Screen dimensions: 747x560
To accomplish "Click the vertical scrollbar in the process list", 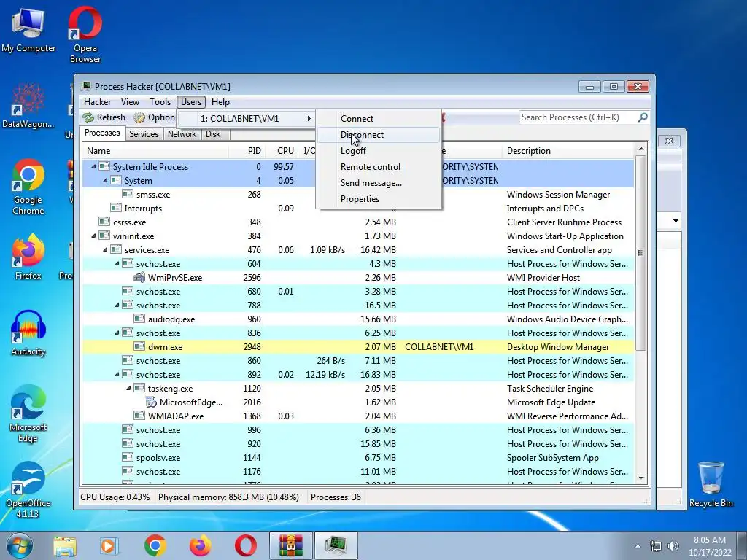I will (641, 253).
